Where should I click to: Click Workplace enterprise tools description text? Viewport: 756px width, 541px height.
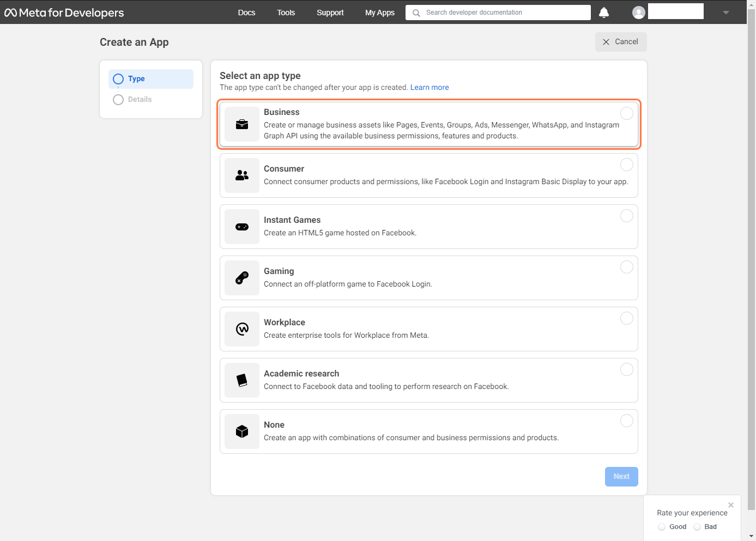click(x=347, y=336)
